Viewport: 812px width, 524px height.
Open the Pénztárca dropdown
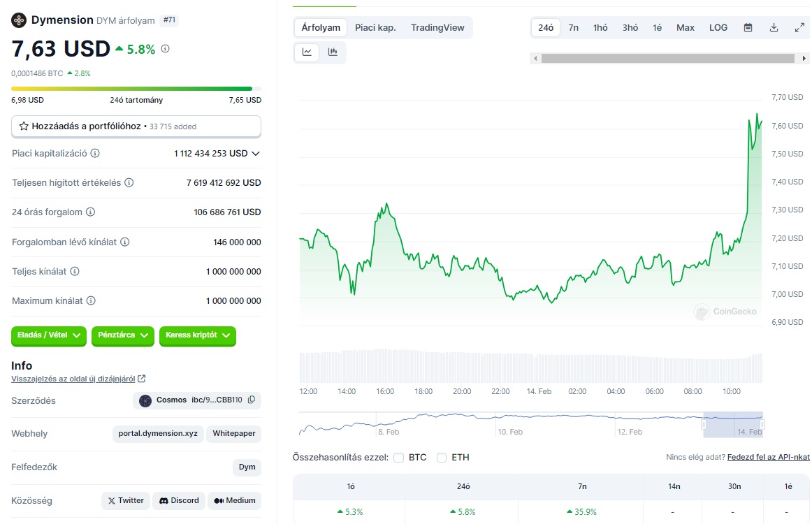coord(123,335)
